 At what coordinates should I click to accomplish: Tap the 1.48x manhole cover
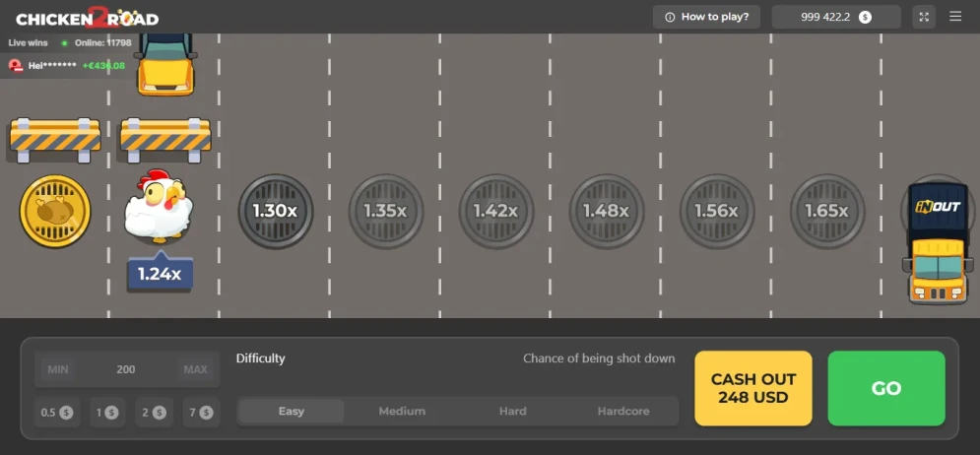point(607,211)
